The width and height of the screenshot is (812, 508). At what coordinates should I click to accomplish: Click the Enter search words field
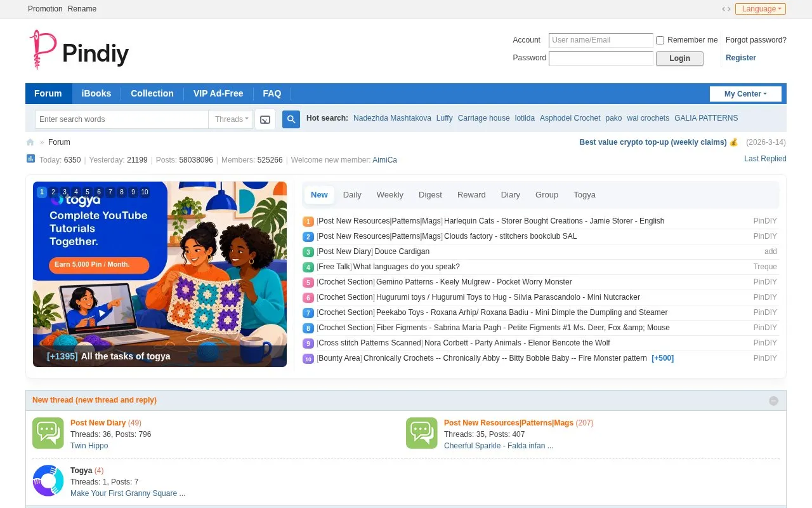pos(122,119)
